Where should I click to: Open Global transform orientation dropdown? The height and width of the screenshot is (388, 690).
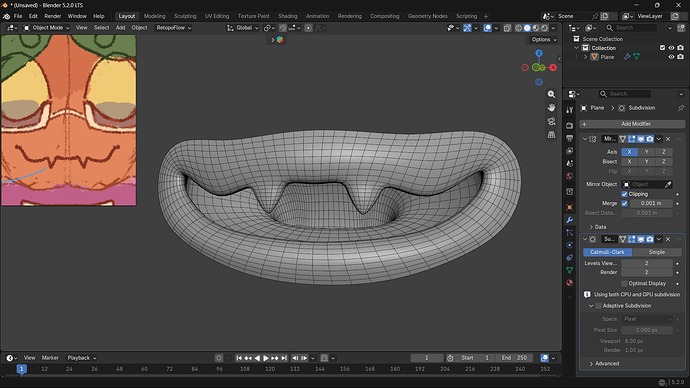[242, 28]
